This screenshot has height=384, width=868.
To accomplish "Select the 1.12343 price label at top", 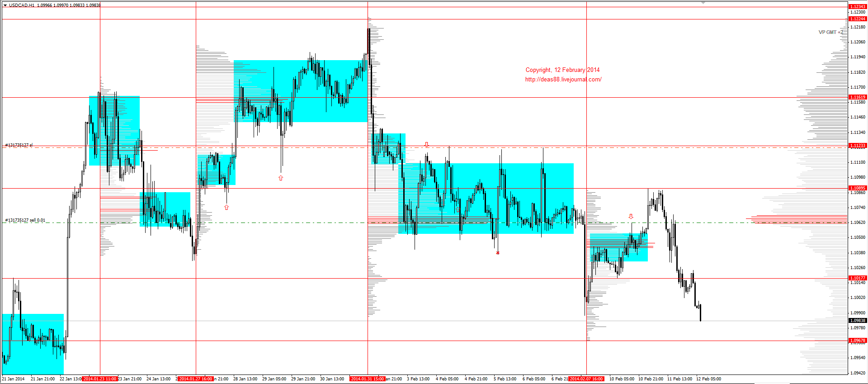I will click(858, 6).
